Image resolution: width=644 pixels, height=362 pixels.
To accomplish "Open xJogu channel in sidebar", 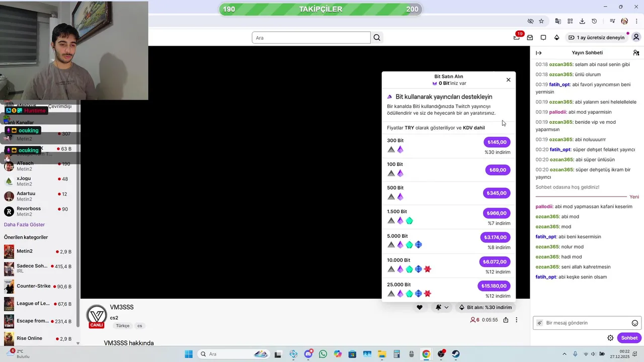I will click(39, 182).
